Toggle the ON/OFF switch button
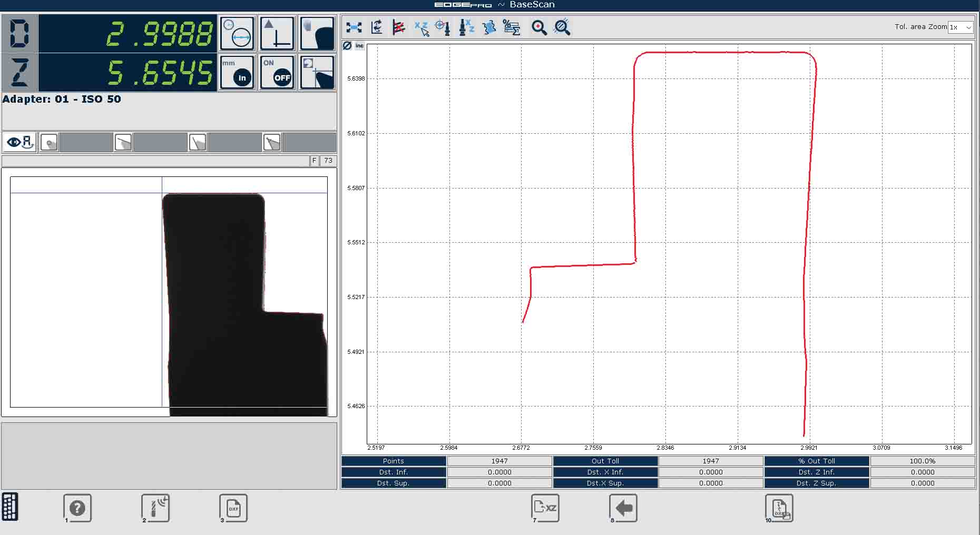The width and height of the screenshot is (980, 535). 277,73
